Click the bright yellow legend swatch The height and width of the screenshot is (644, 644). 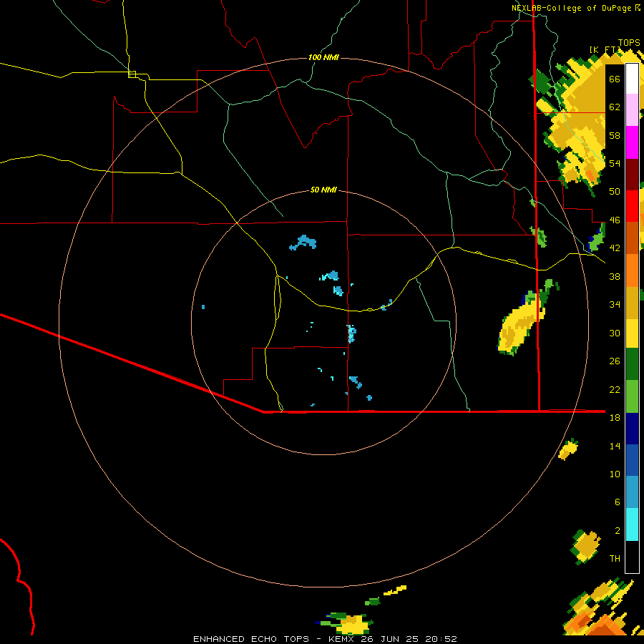pyautogui.click(x=632, y=333)
